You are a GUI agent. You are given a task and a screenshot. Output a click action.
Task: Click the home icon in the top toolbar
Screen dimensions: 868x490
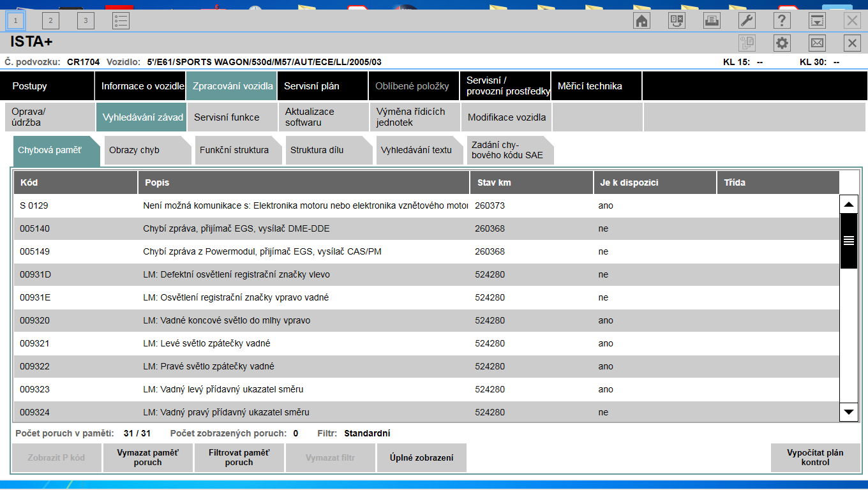pyautogui.click(x=641, y=20)
